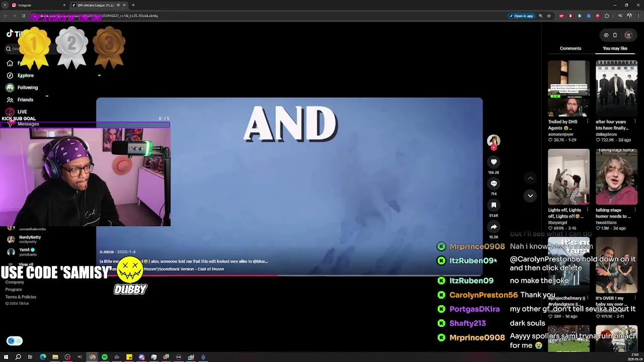
Task: Open comments via the speech bubble icon
Action: [x=494, y=184]
